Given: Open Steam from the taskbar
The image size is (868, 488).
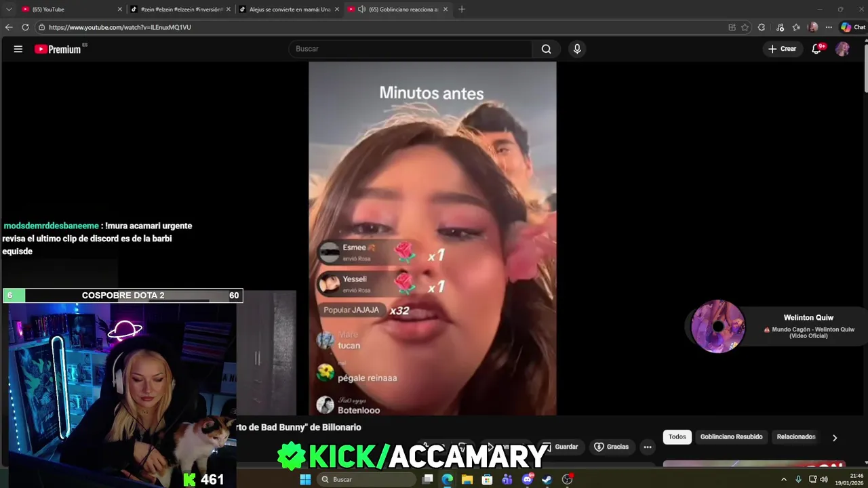Looking at the screenshot, I should [x=547, y=479].
